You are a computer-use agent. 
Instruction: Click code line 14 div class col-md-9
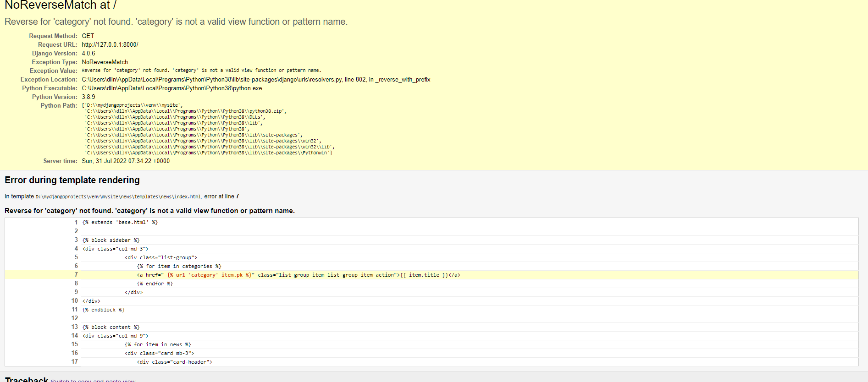click(116, 336)
